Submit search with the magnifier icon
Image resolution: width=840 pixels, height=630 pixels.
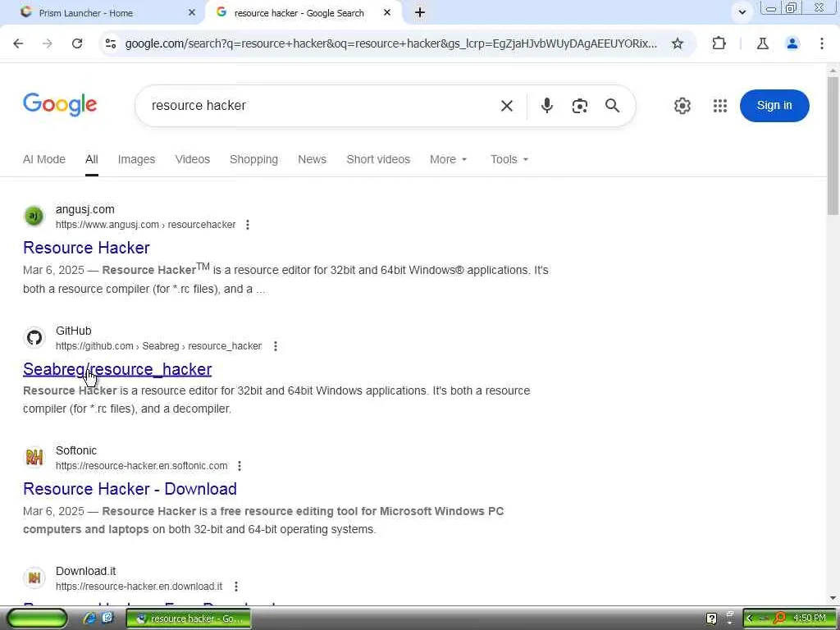(x=612, y=106)
